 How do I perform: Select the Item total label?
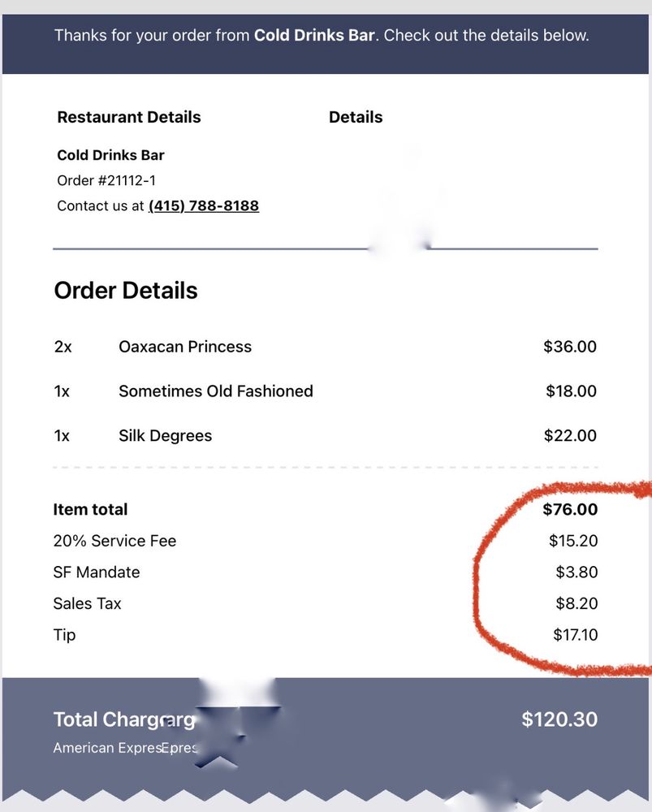click(90, 510)
